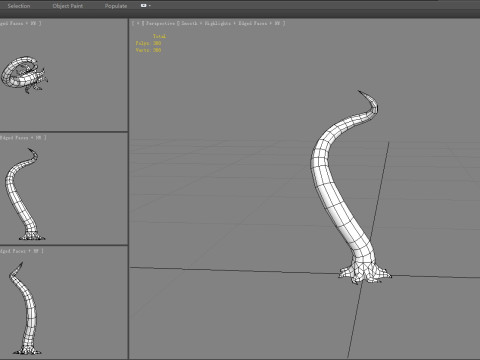The height and width of the screenshot is (360, 480).
Task: Click the Polys count statistic text
Action: 148,43
